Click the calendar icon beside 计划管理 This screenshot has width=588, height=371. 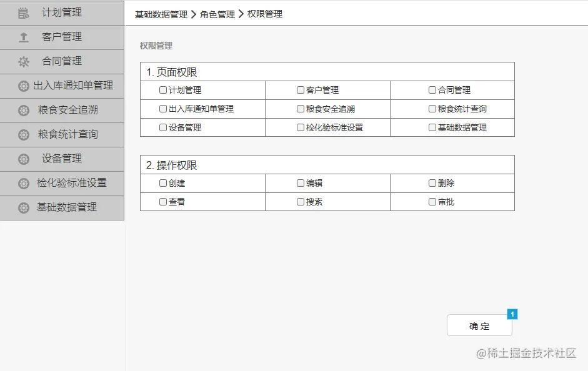pos(23,13)
